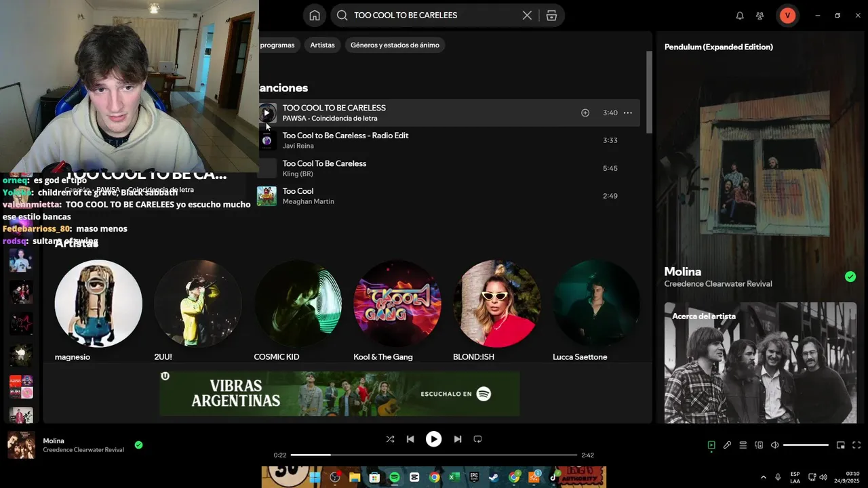
Task: Click the Vibras Argentinas banner ad
Action: (340, 393)
